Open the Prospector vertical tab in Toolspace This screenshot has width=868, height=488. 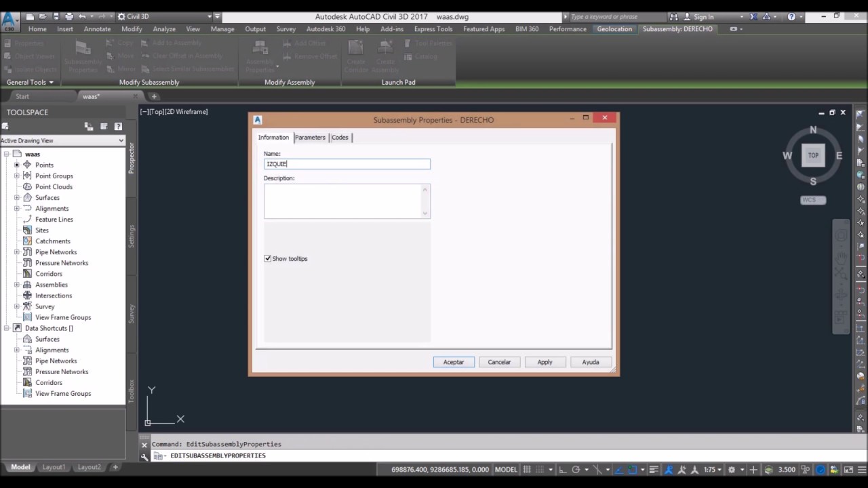(132, 157)
